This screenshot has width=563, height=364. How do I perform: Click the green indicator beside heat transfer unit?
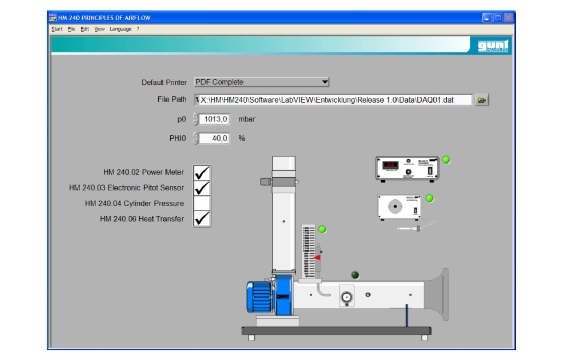[429, 198]
